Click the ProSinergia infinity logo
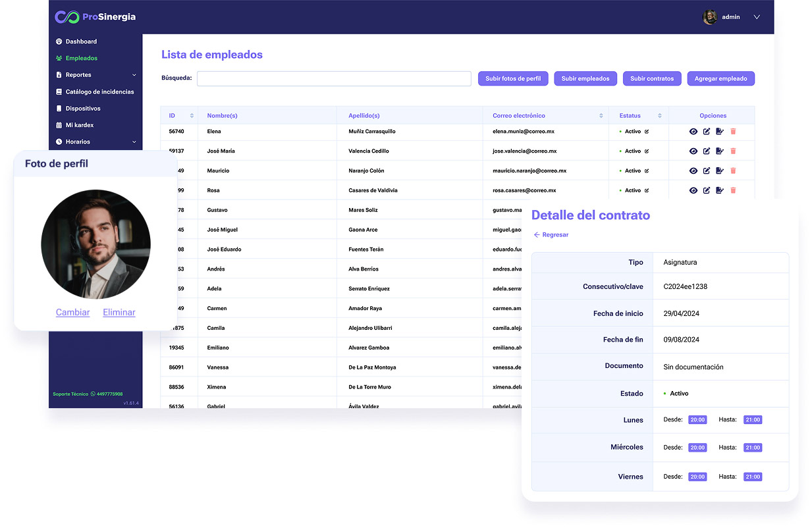812x528 pixels. click(x=67, y=17)
